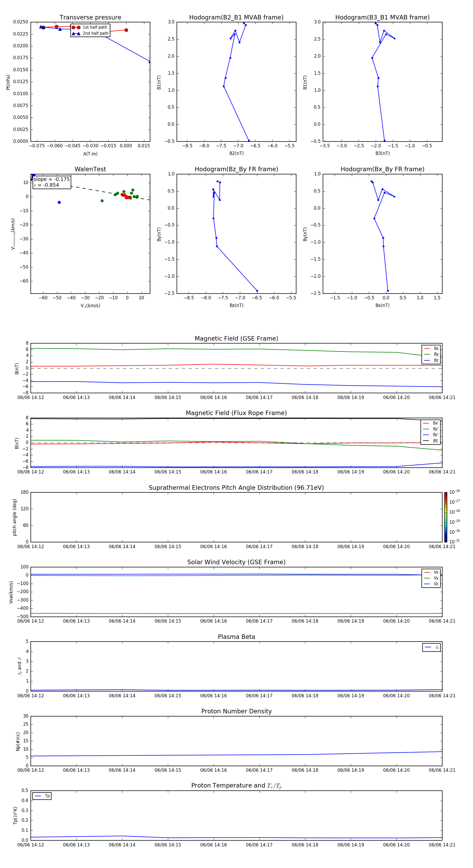Click the Bx(nT) x-axis label

[x=382, y=305]
